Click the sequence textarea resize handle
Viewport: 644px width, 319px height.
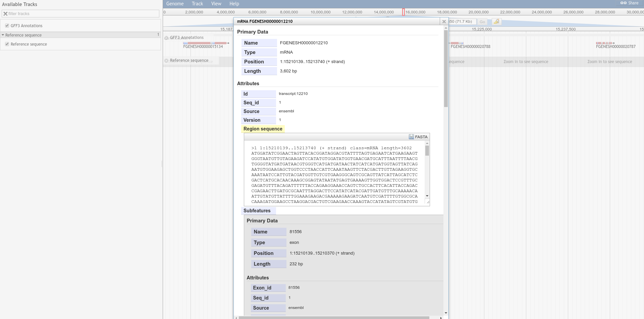point(428,202)
